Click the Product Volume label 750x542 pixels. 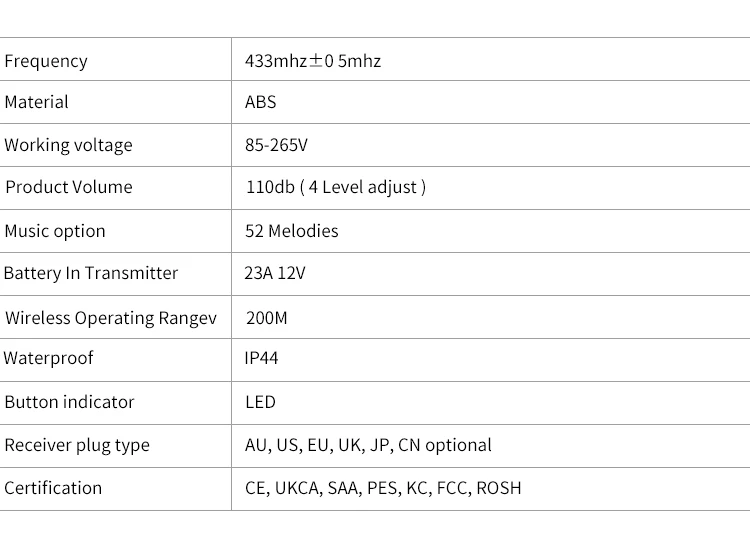pyautogui.click(x=69, y=187)
